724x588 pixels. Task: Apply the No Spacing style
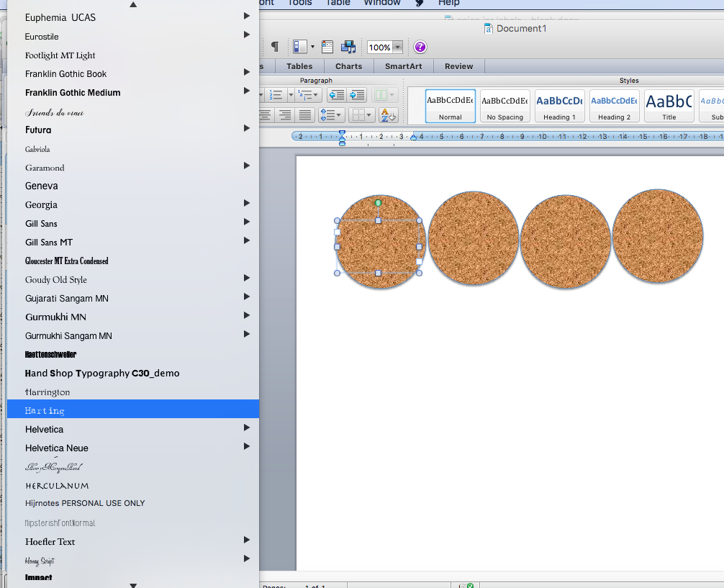coord(504,106)
